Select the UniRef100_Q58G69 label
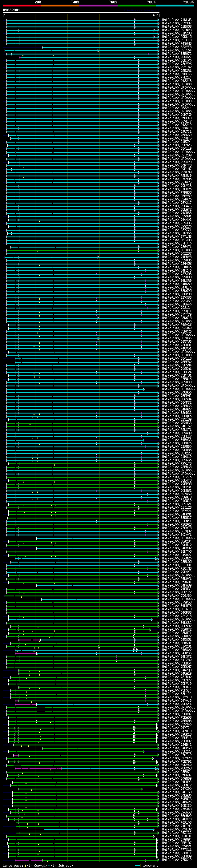 [x=177, y=135]
